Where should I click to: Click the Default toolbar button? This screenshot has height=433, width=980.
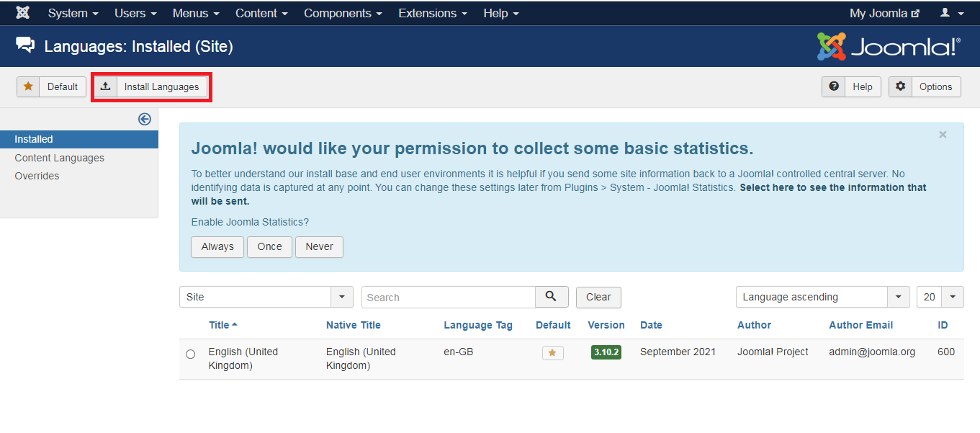(x=52, y=86)
